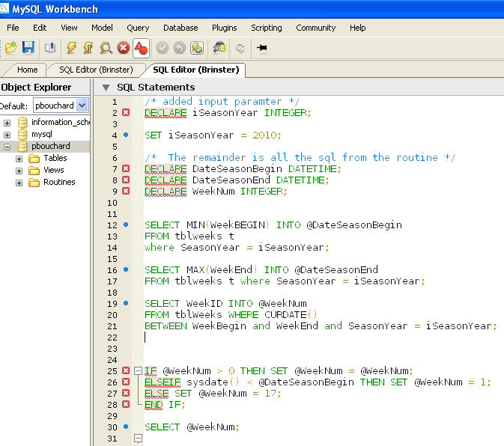Open the Plugins menu
Viewport: 504px width, 446px height.
click(x=225, y=28)
